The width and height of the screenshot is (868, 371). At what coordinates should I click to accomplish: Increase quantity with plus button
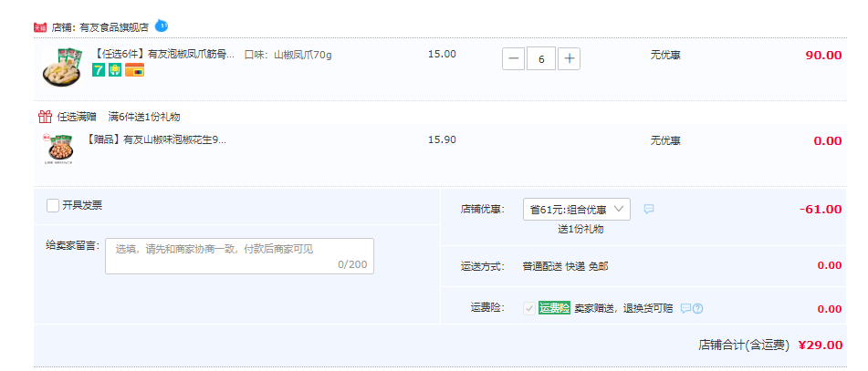tap(569, 58)
